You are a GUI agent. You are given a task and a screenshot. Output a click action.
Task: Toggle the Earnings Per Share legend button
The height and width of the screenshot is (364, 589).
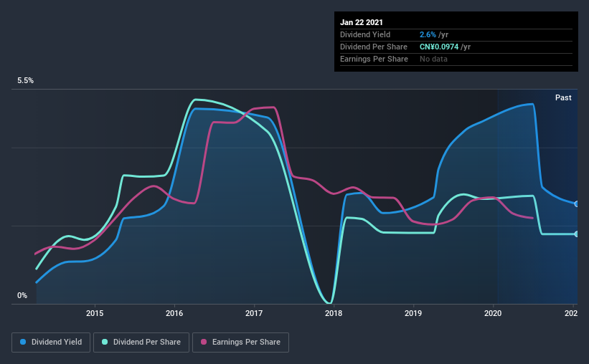(x=240, y=343)
